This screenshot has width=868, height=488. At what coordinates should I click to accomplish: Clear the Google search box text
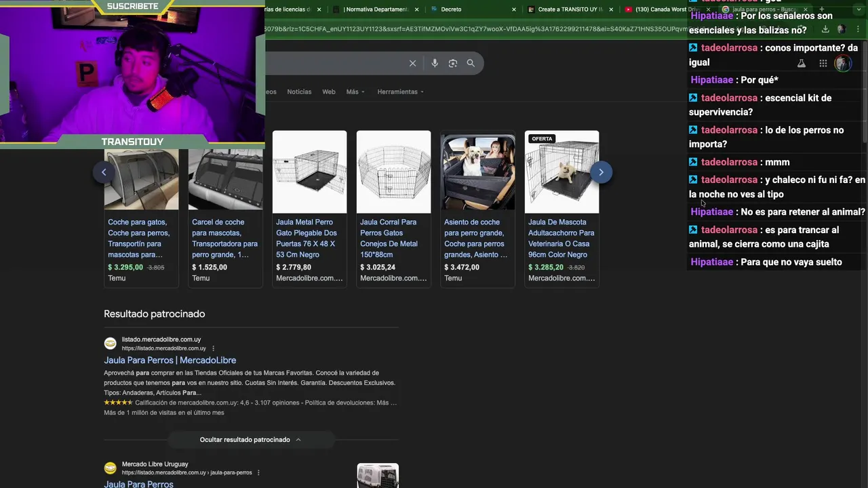pos(412,63)
